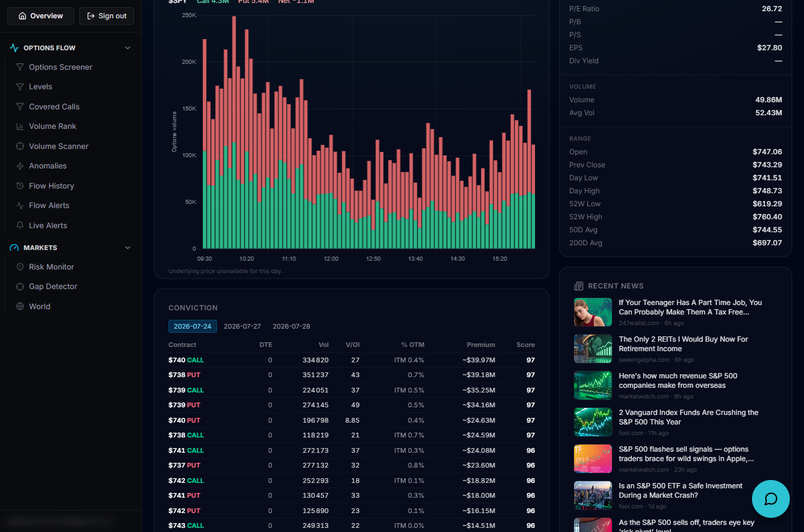Click the Avg Vol value 52.43M
The height and width of the screenshot is (532, 804).
(769, 113)
